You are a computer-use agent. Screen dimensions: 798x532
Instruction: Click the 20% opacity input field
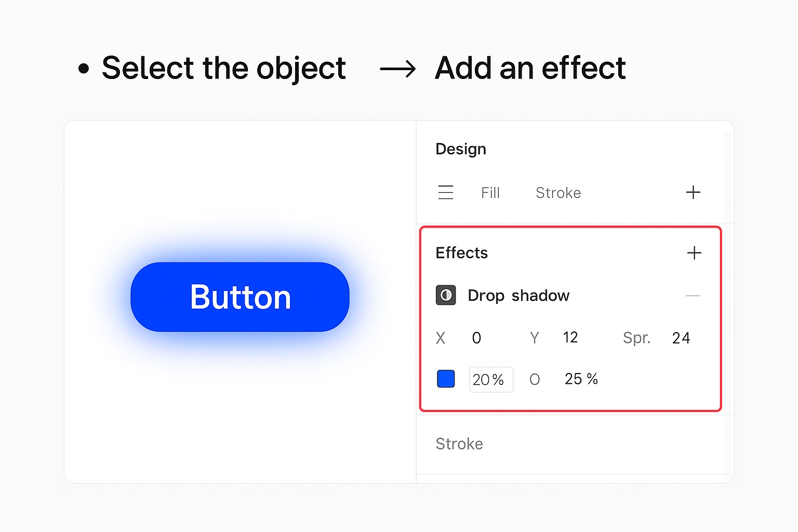tap(490, 379)
